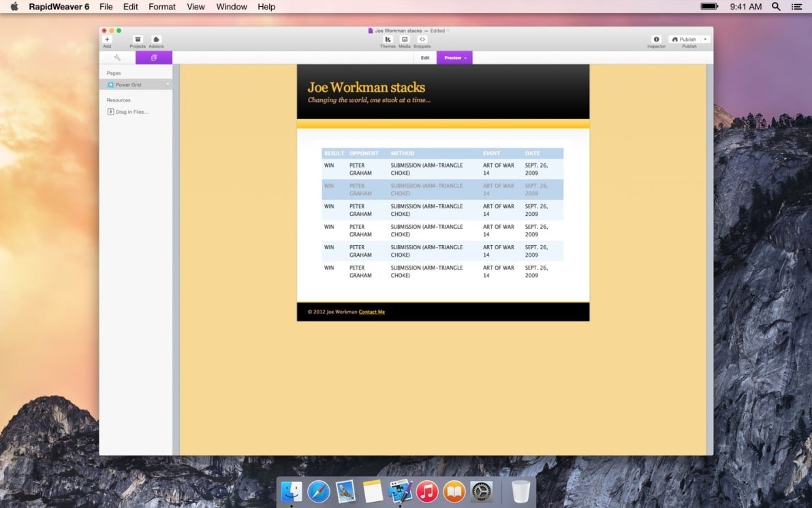812x508 pixels.
Task: Open the Xcode icon in Dock
Action: coord(400,492)
